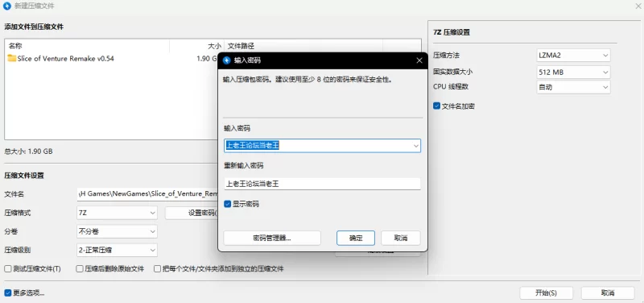Click 取消 in the password dialog
This screenshot has width=644, height=303.
(x=400, y=238)
